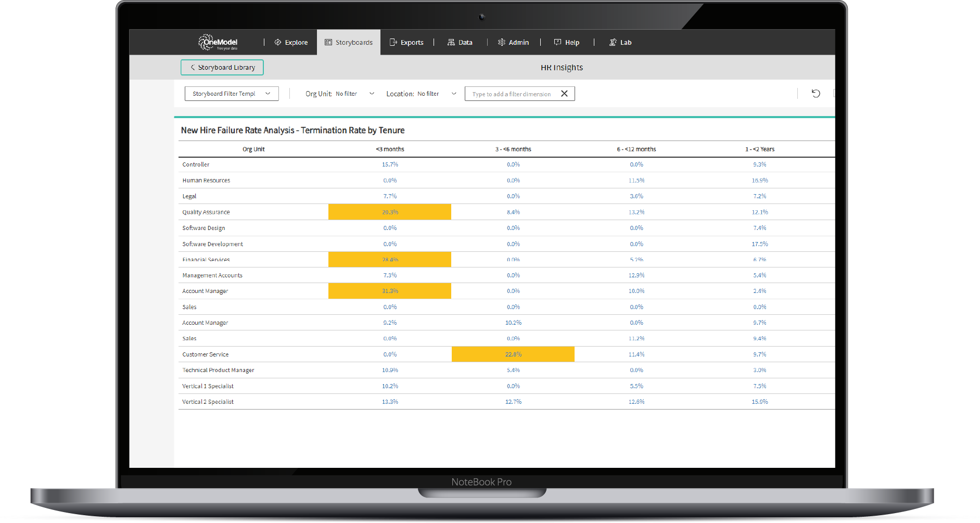Click the Help speech bubble icon

[557, 42]
